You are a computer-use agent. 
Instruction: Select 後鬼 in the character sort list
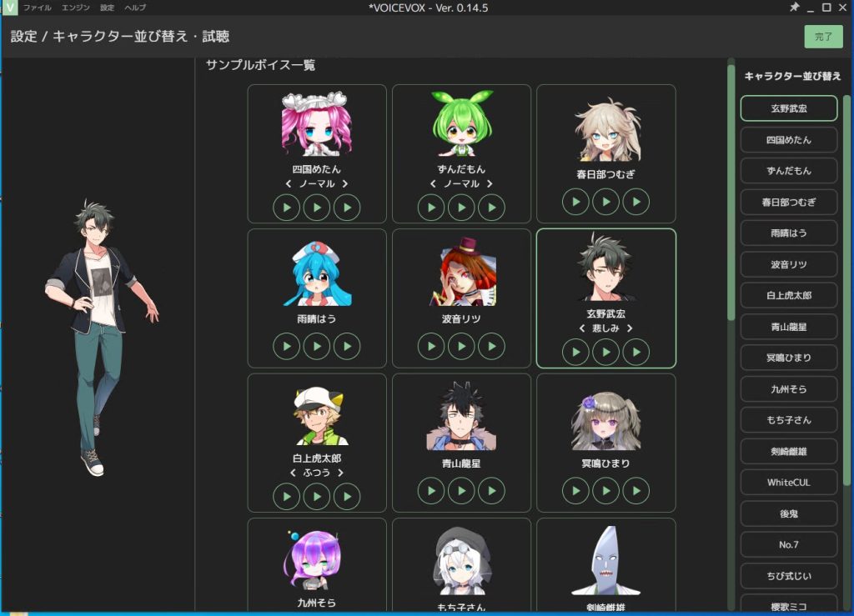click(x=789, y=513)
